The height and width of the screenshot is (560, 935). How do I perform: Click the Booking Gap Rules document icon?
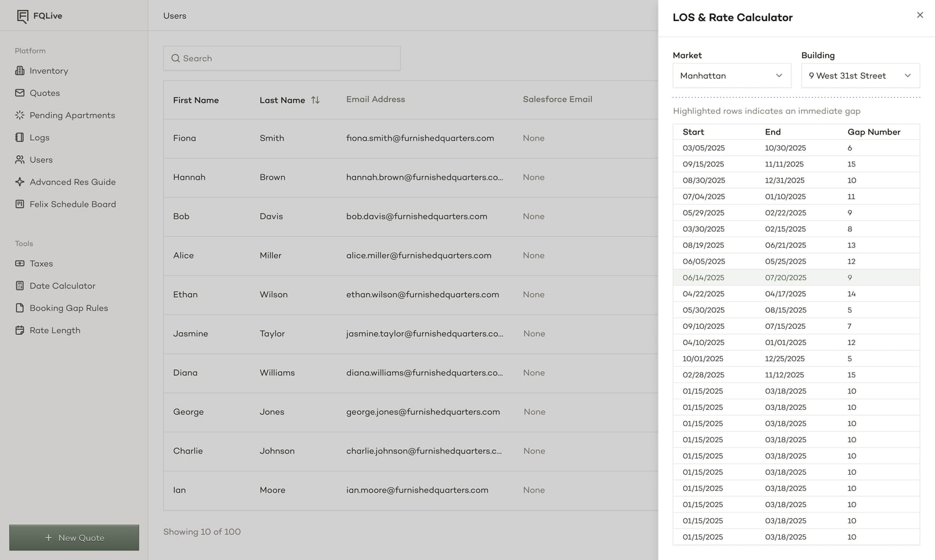coord(20,308)
